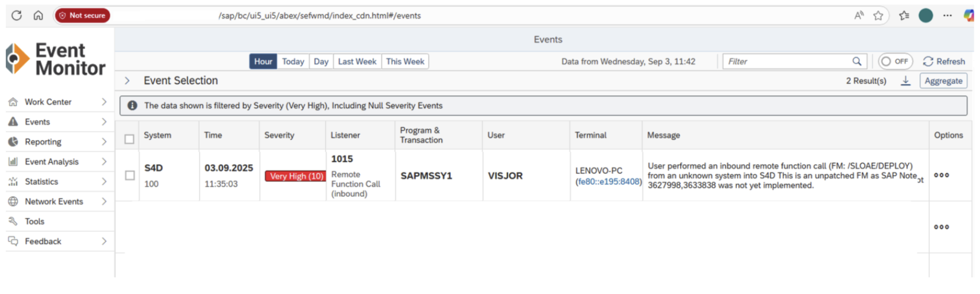Click the Event Monitor logo
The height and width of the screenshot is (294, 980).
pyautogui.click(x=55, y=59)
